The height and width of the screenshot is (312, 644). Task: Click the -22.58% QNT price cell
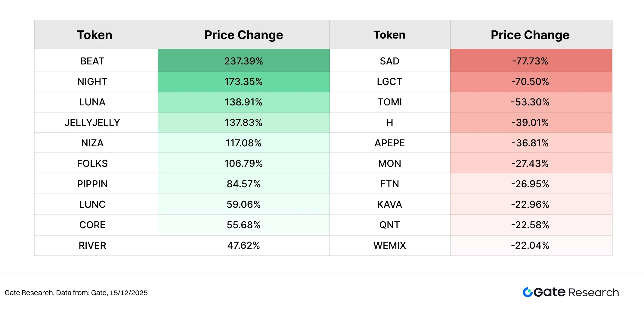[x=530, y=225]
